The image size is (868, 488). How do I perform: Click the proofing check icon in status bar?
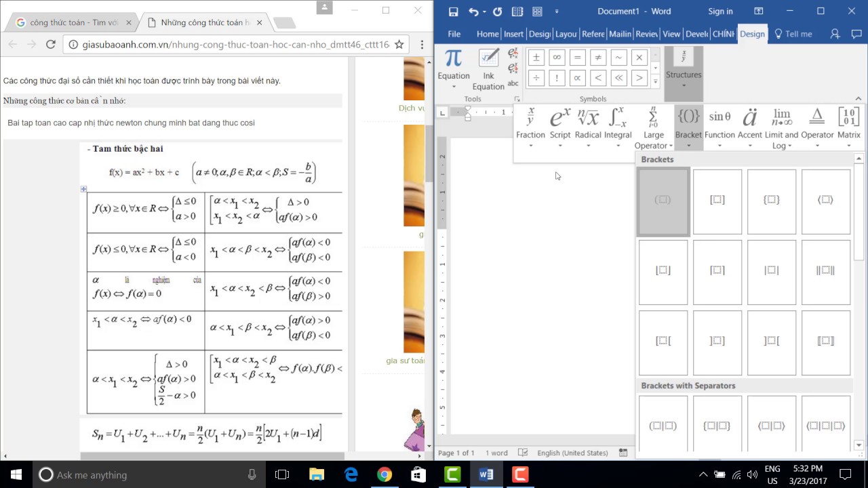[523, 453]
